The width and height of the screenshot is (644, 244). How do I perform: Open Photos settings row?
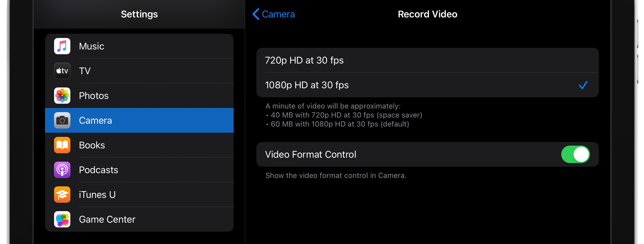pyautogui.click(x=139, y=96)
